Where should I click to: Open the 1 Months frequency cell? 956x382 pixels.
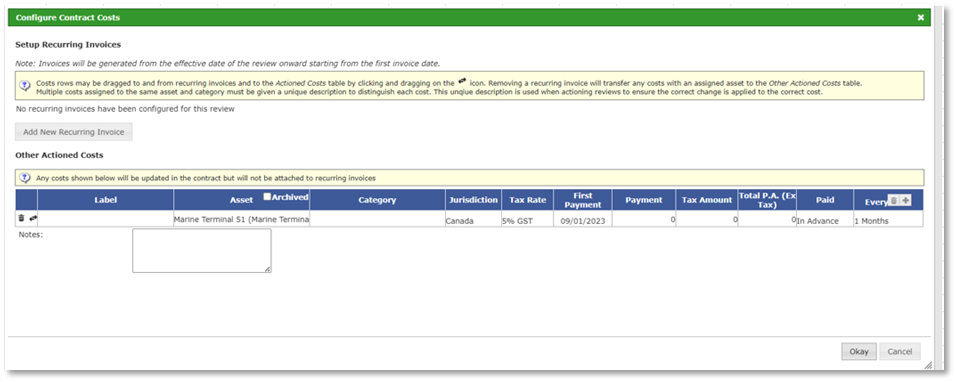click(888, 219)
